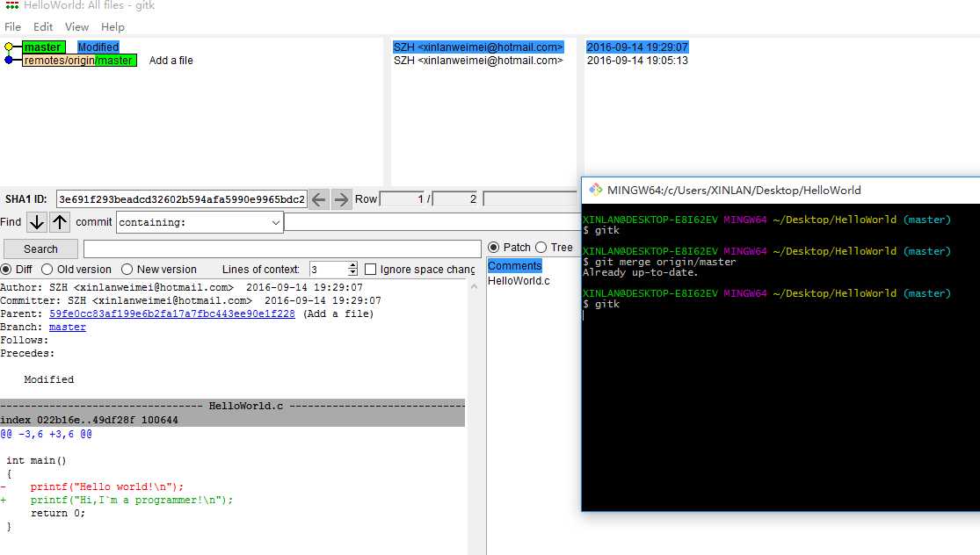Image resolution: width=980 pixels, height=555 pixels.
Task: Click removed line printf Hello world
Action: [x=92, y=487]
